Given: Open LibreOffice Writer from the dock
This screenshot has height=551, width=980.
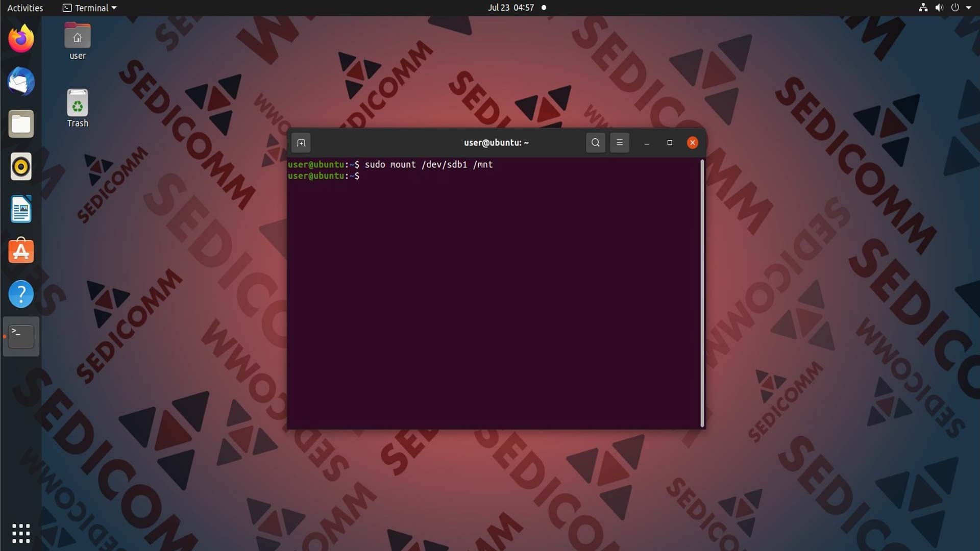Looking at the screenshot, I should [x=21, y=209].
